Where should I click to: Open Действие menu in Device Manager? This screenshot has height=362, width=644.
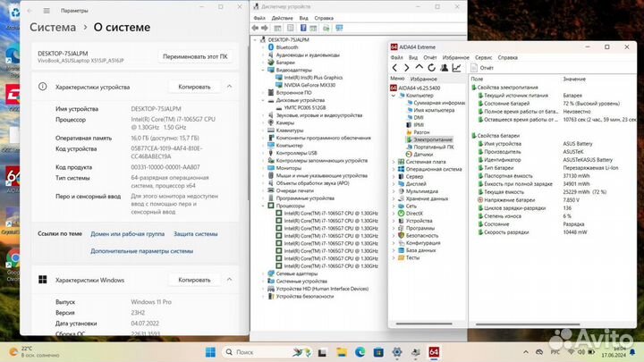pos(282,18)
